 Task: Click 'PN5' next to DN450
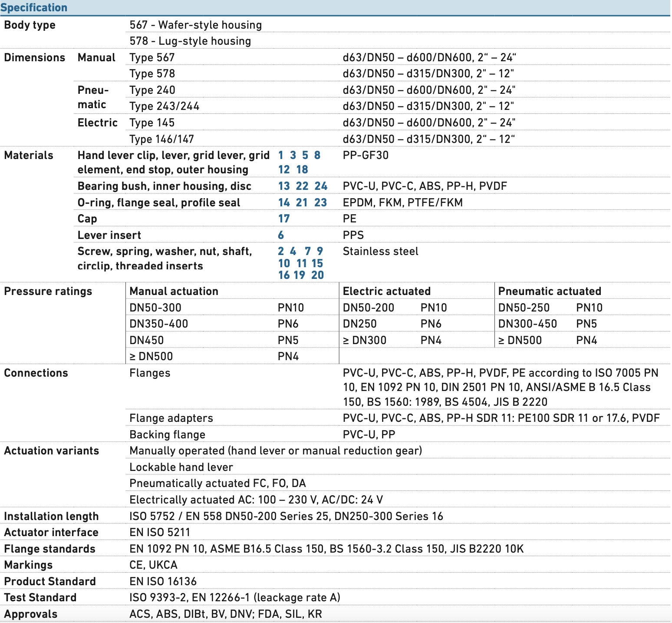[288, 340]
